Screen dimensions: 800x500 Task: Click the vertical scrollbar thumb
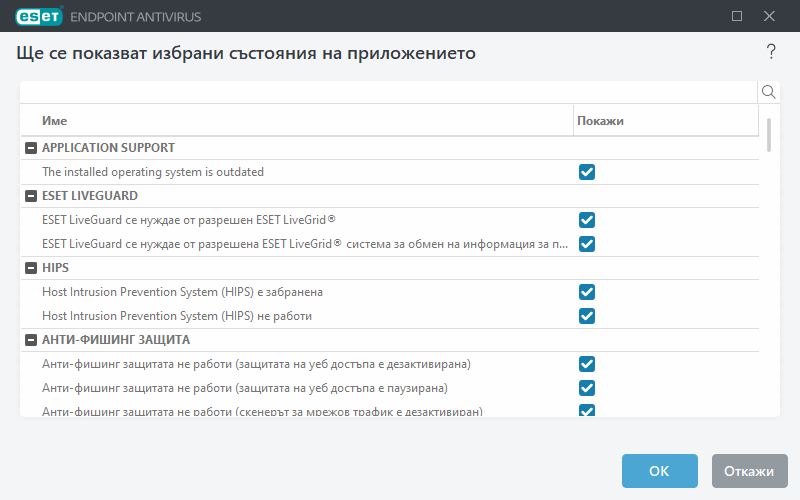pos(769,135)
